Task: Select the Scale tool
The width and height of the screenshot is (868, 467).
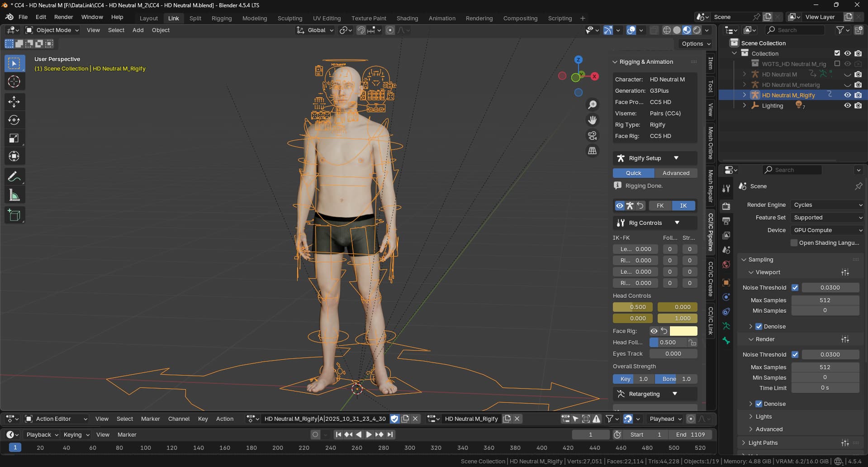Action: pos(14,138)
